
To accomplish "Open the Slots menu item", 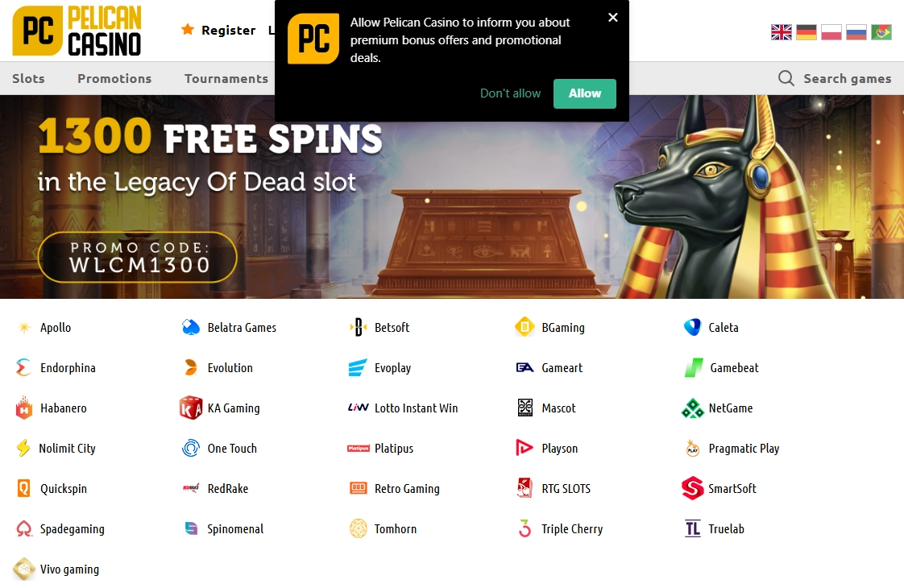I will pyautogui.click(x=28, y=78).
